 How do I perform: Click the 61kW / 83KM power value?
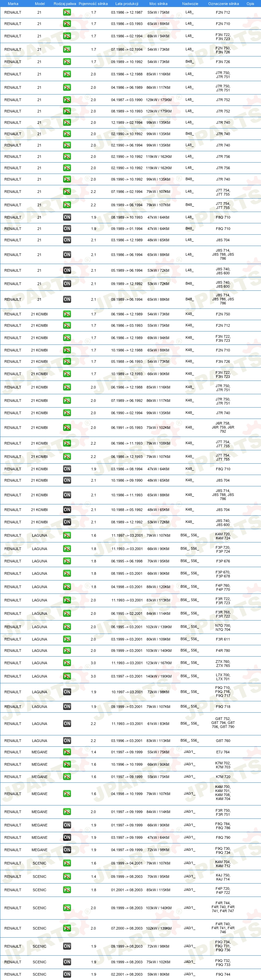pyautogui.click(x=158, y=724)
